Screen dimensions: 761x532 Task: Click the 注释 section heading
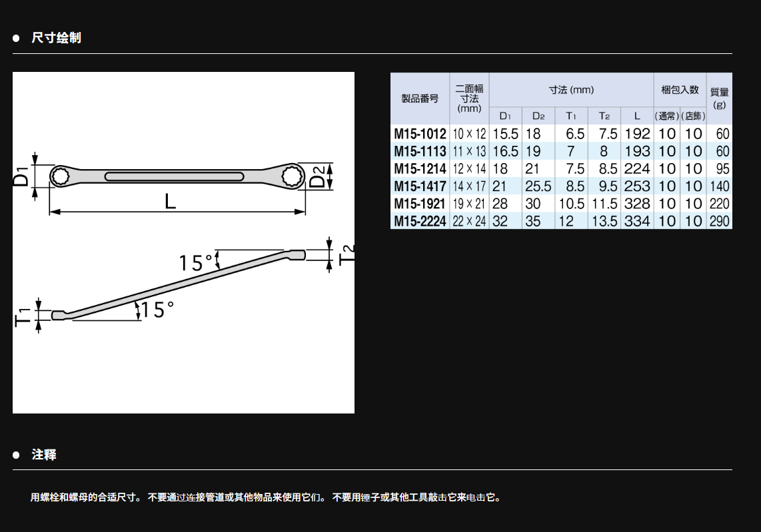click(44, 455)
